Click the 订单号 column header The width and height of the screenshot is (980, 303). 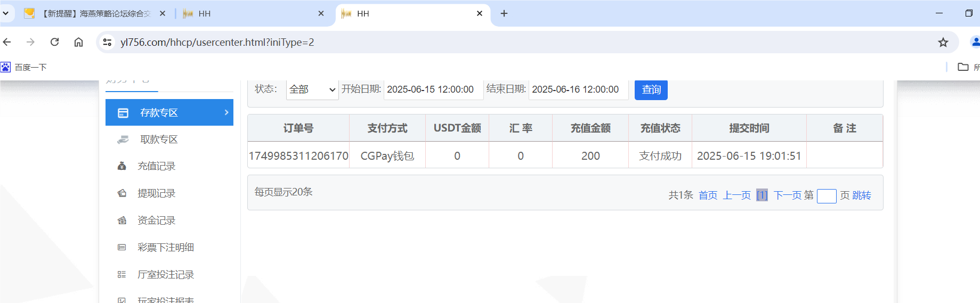[298, 128]
